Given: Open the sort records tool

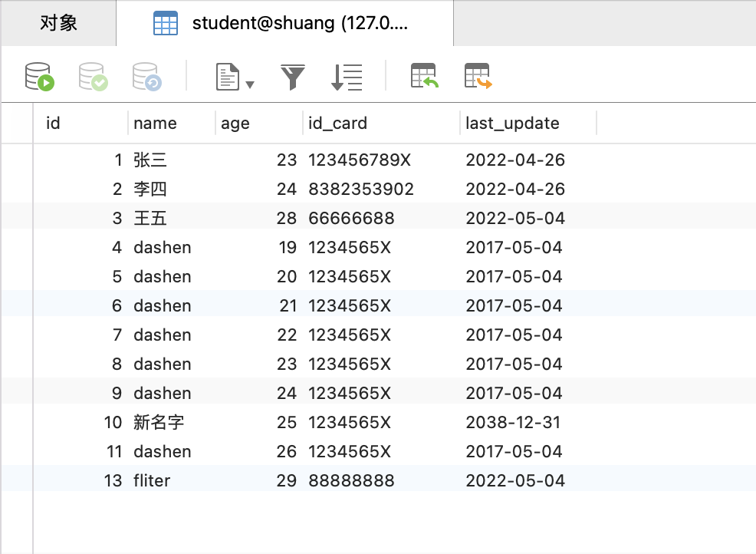Looking at the screenshot, I should click(347, 77).
